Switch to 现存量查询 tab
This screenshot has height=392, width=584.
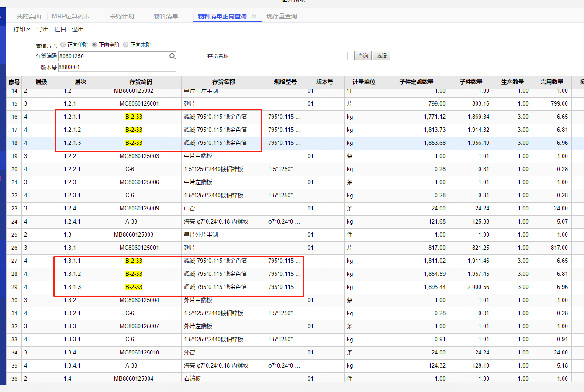pos(282,16)
